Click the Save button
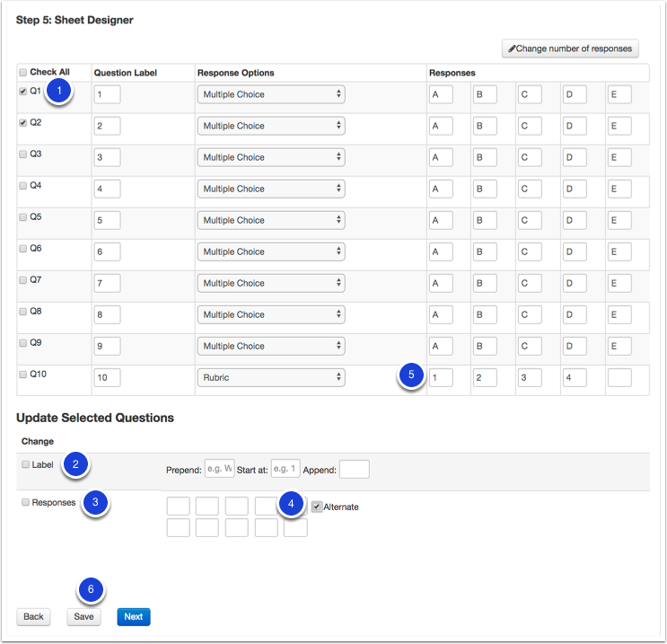Screen dimensions: 667x644 click(x=83, y=617)
